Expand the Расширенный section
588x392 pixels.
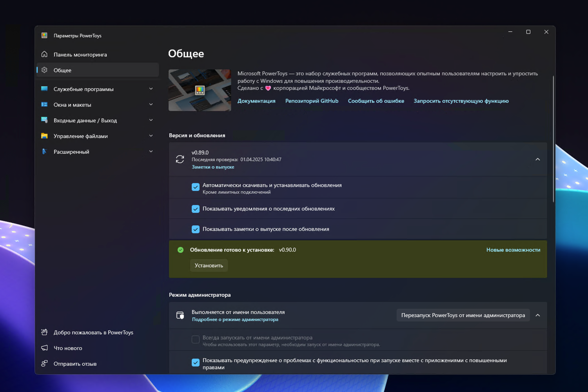point(151,151)
